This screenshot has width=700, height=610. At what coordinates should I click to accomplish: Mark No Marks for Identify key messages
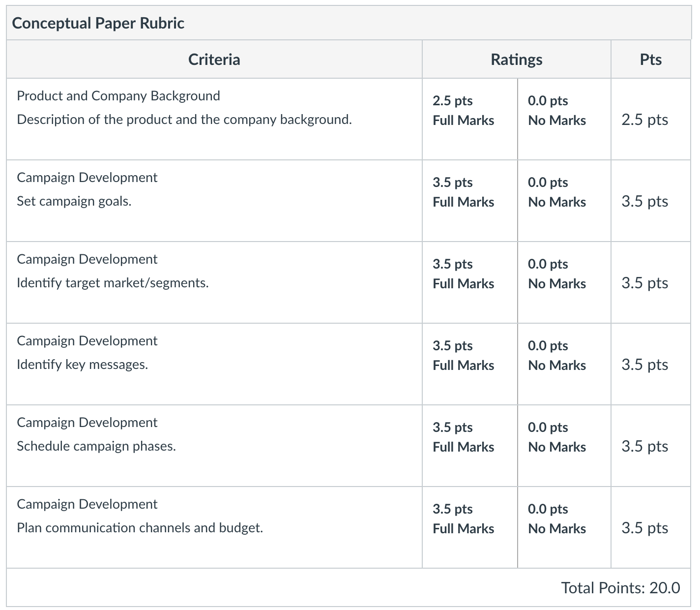564,364
